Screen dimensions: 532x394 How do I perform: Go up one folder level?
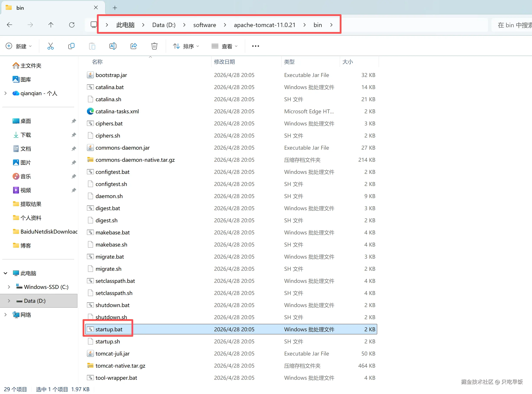click(51, 25)
